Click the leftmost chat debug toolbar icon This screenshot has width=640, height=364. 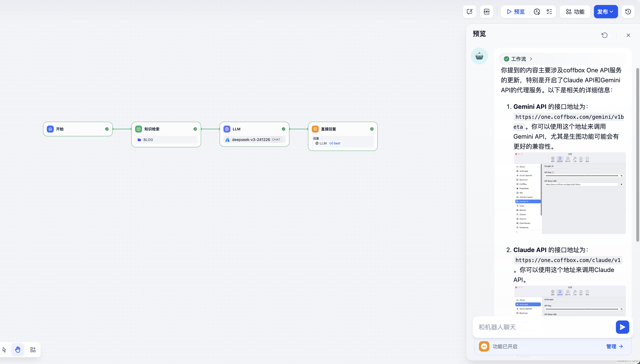point(470,12)
